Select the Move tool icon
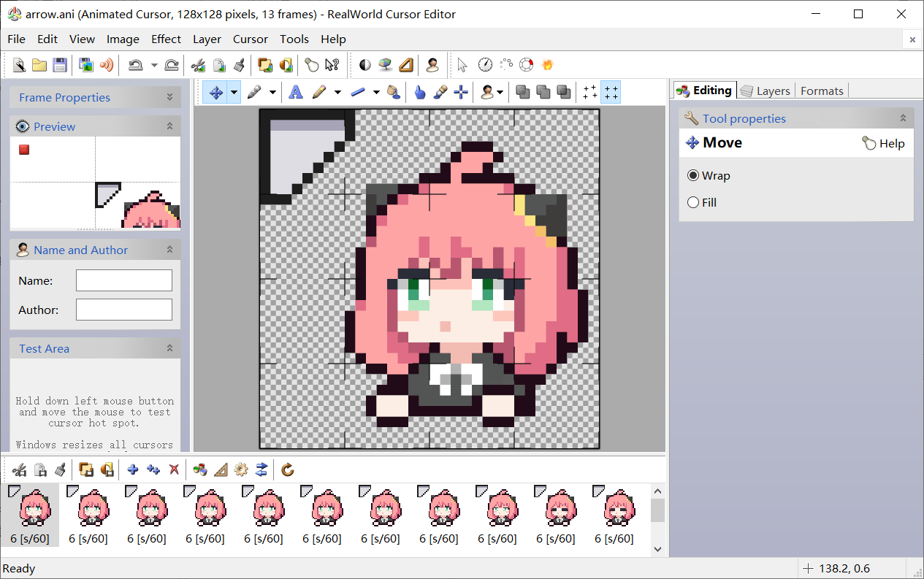This screenshot has width=924, height=579. [x=215, y=92]
